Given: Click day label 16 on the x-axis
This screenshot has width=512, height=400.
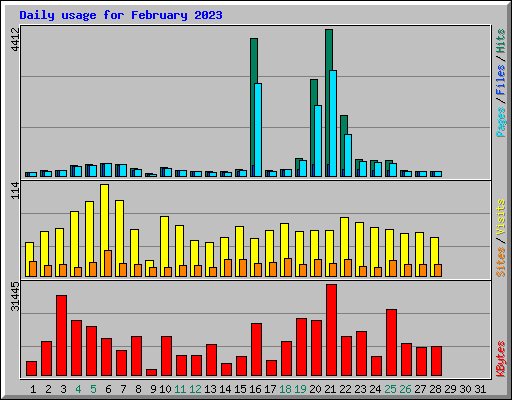Looking at the screenshot, I should click(255, 389).
